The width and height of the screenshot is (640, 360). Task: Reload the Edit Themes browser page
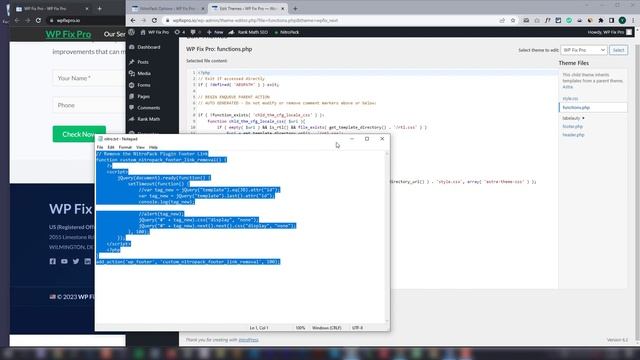(x=154, y=20)
